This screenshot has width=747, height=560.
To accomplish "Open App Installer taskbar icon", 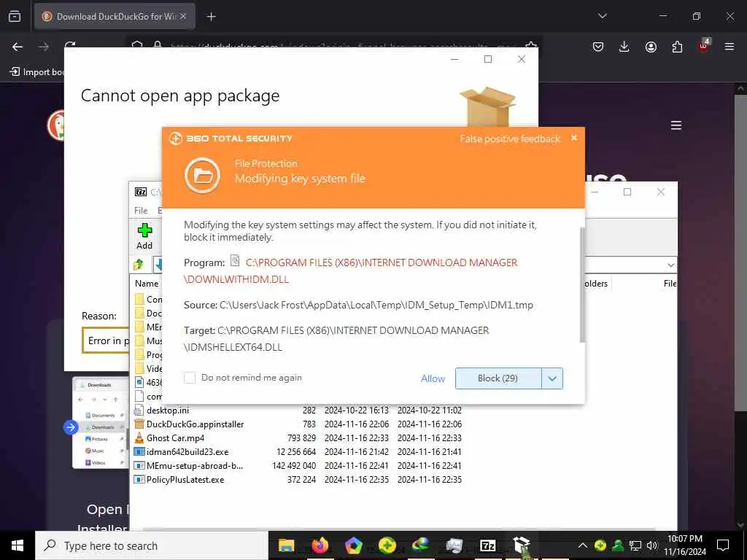I will 521,545.
